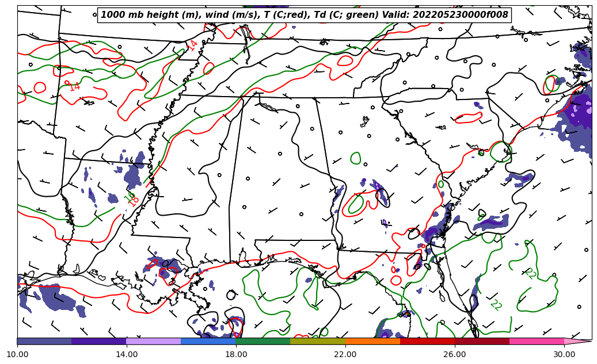
Task: Click the olive yellow colorbar segment
Action: tap(317, 341)
